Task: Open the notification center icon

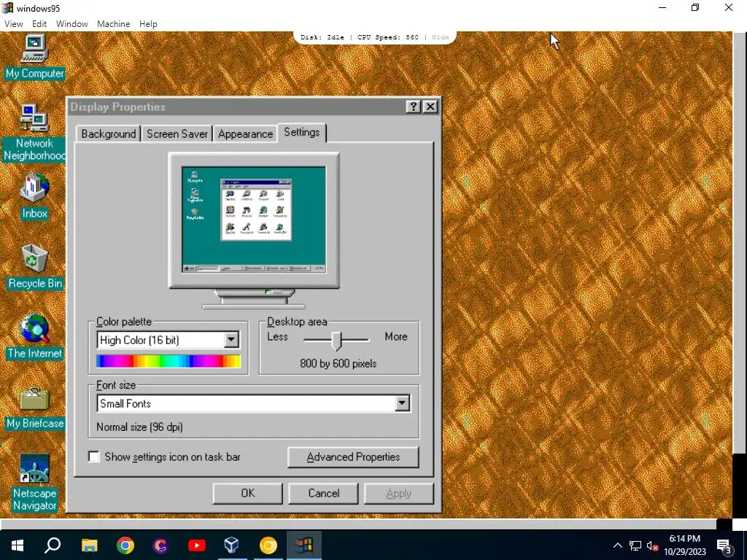Action: pyautogui.click(x=724, y=546)
